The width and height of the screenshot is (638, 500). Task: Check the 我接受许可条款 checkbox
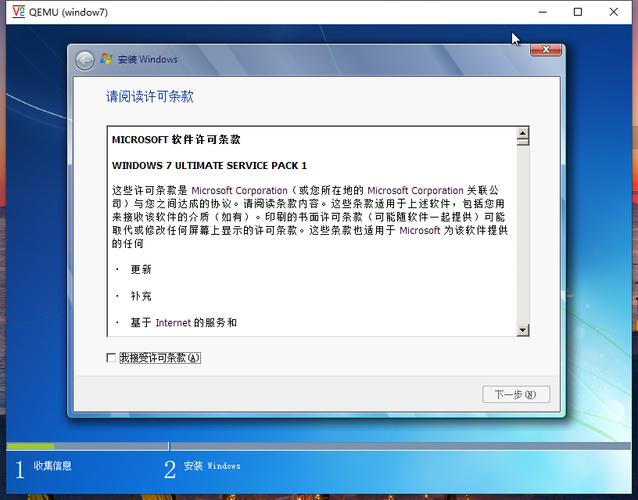[x=111, y=358]
